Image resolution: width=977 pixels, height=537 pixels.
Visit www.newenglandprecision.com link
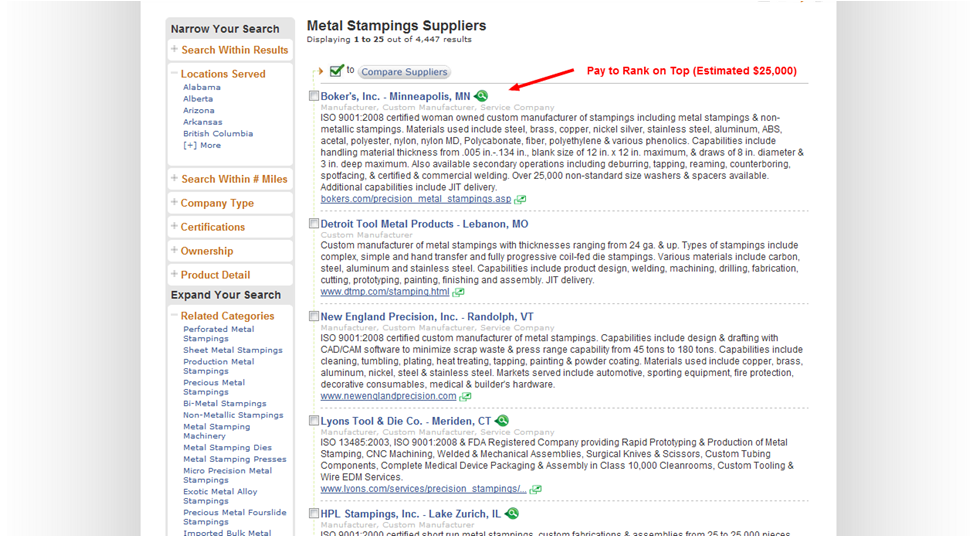click(x=388, y=396)
